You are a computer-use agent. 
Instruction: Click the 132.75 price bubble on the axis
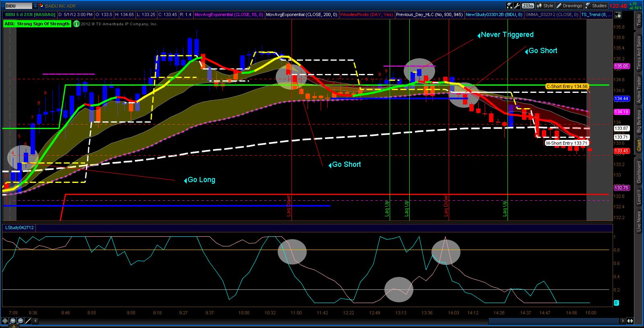(x=621, y=188)
